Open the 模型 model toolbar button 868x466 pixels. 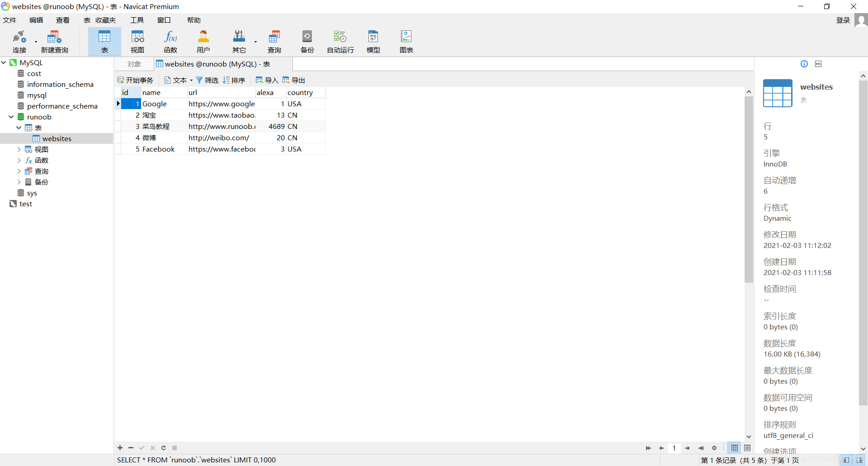click(x=373, y=42)
